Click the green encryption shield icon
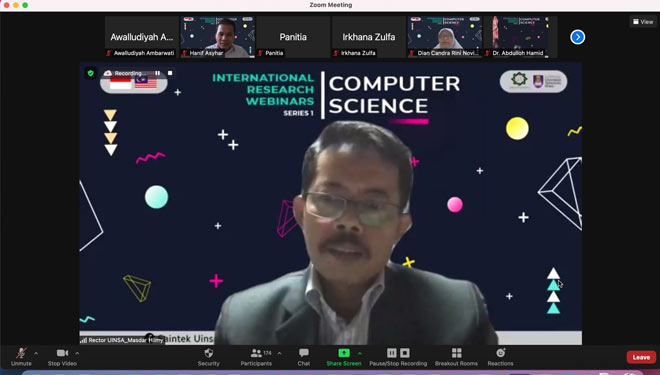 (x=90, y=73)
